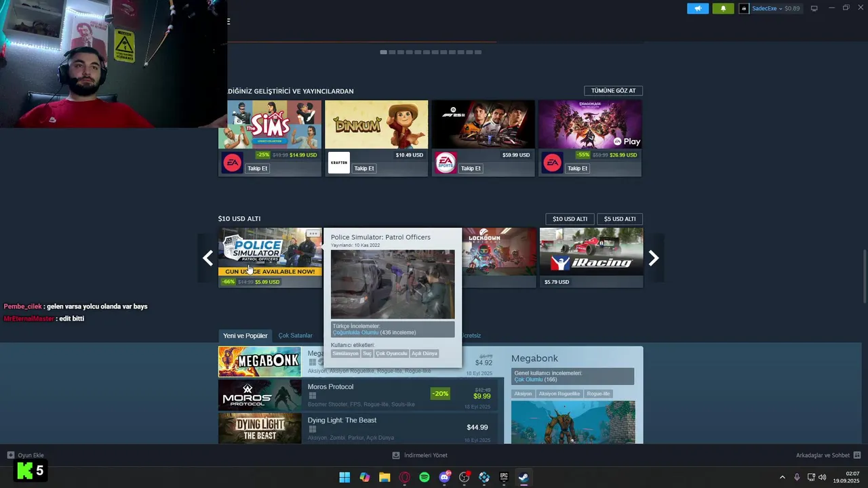Click the Rogue-lite tag in Megabonk panel
The height and width of the screenshot is (488, 868).
tap(599, 394)
